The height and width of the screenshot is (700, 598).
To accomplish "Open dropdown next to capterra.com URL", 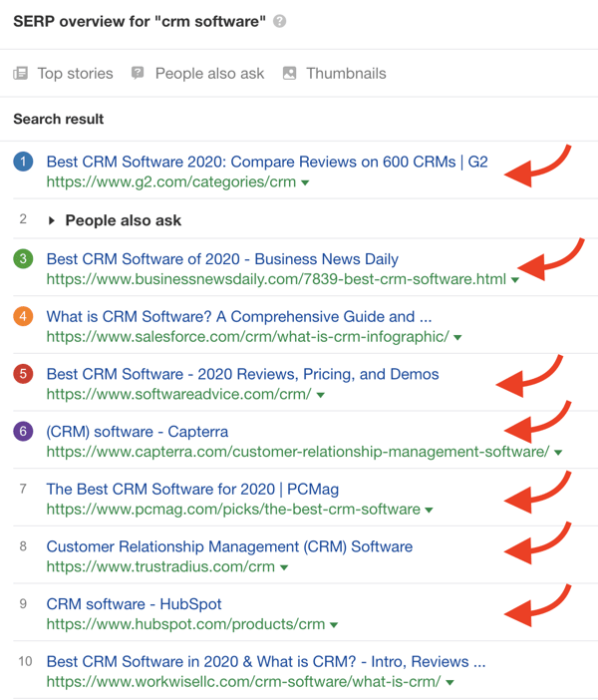I will click(558, 453).
